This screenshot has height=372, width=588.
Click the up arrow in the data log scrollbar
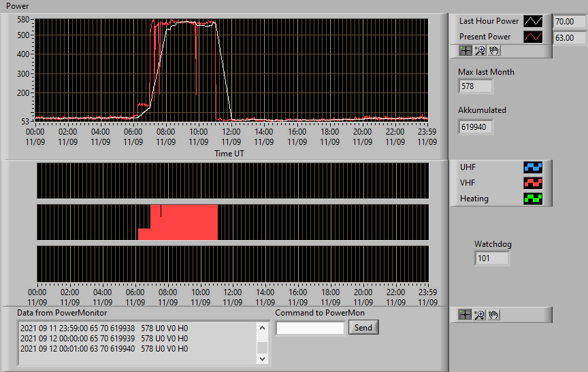click(x=262, y=328)
